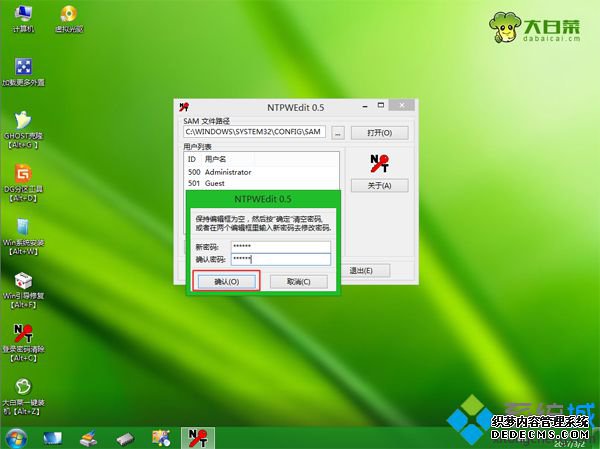Click the 打开(O) button
The width and height of the screenshot is (600, 449).
coord(380,133)
